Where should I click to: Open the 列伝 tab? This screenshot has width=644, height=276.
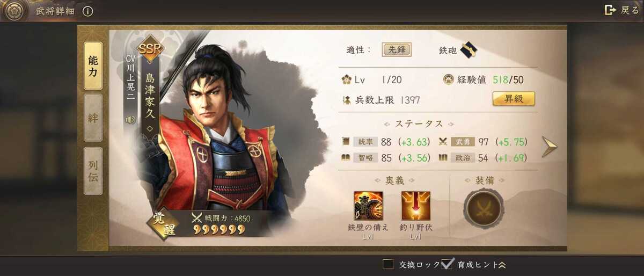(93, 171)
